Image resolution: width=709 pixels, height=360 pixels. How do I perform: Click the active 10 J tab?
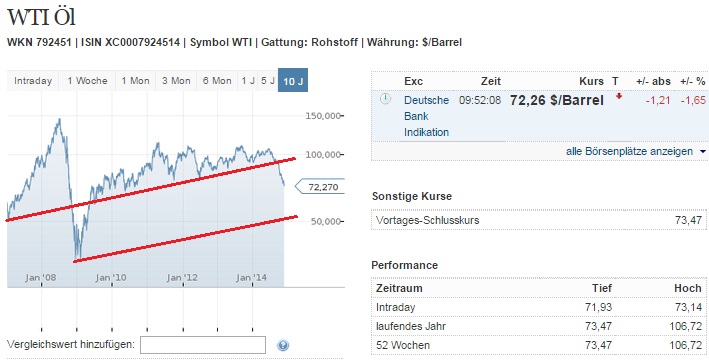(293, 81)
